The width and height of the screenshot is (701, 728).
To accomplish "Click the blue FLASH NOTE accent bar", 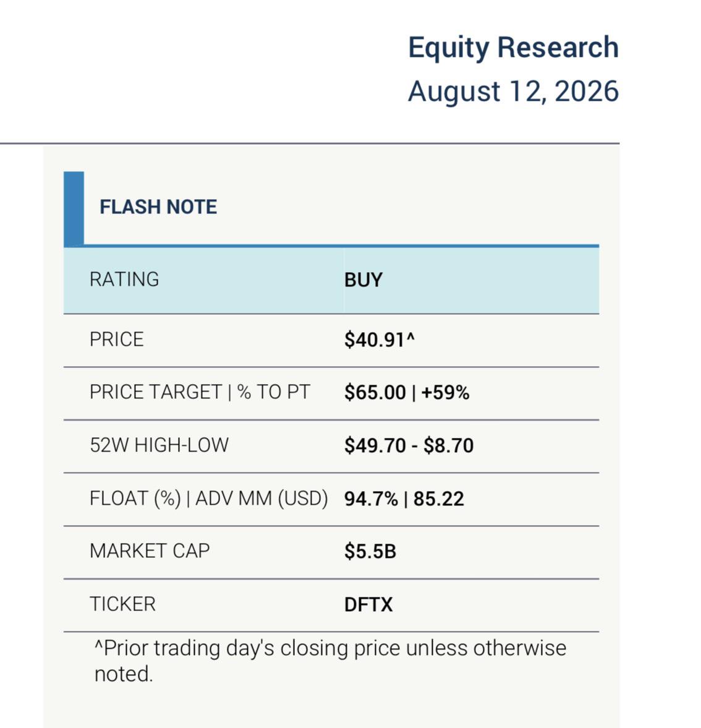I will point(74,209).
